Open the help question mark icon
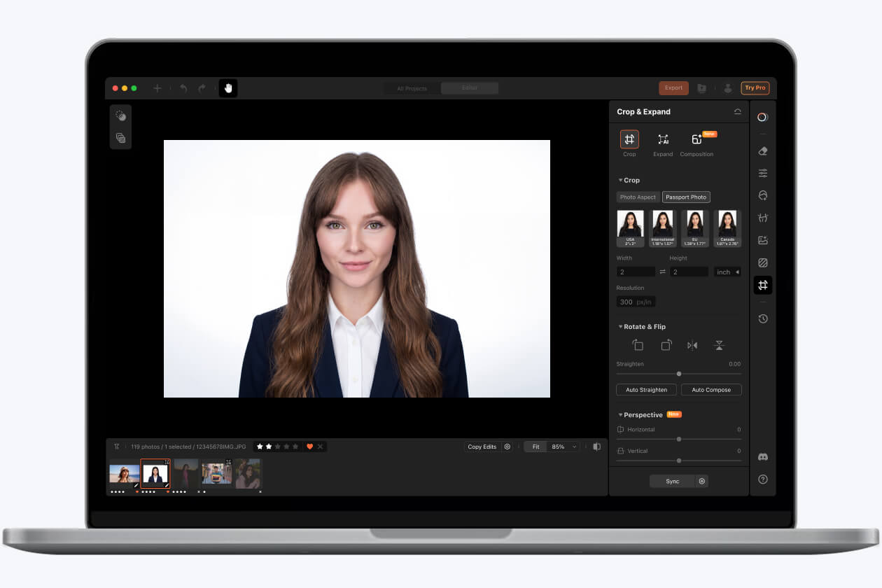Viewport: 882px width, 588px height. 763,479
